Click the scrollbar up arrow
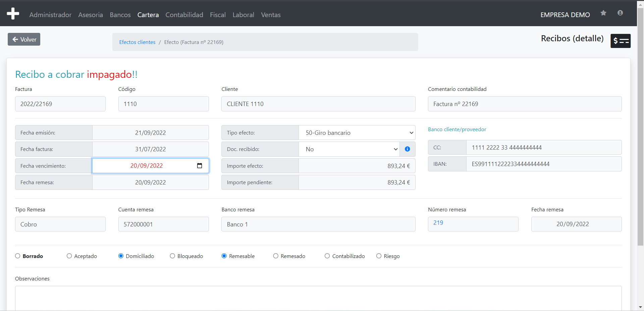The width and height of the screenshot is (644, 311). click(x=640, y=4)
